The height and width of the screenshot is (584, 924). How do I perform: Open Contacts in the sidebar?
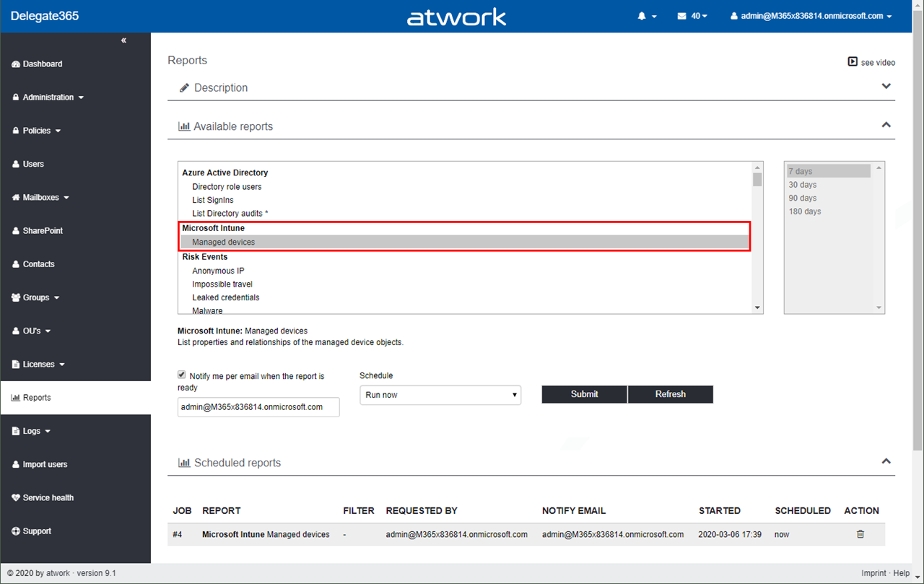[x=33, y=264]
